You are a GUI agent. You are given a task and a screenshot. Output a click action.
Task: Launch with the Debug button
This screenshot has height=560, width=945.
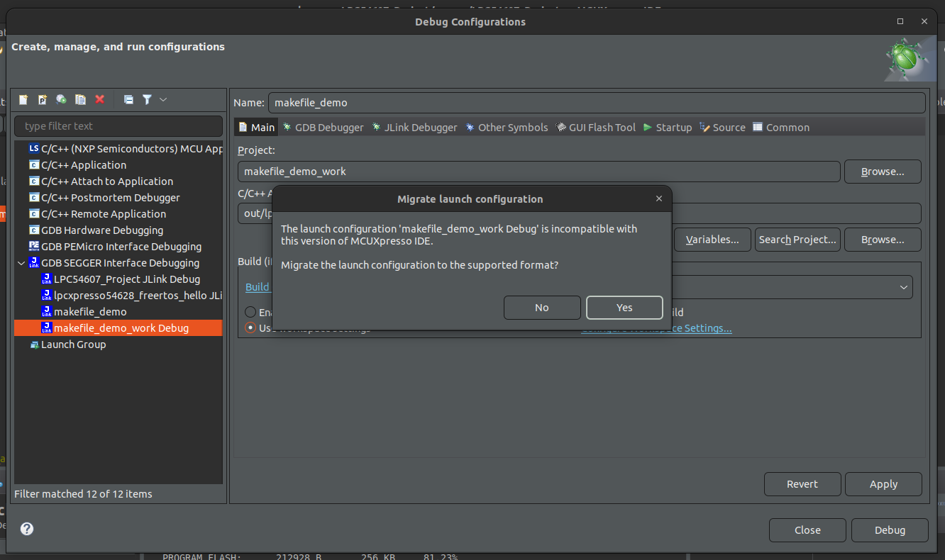tap(890, 530)
